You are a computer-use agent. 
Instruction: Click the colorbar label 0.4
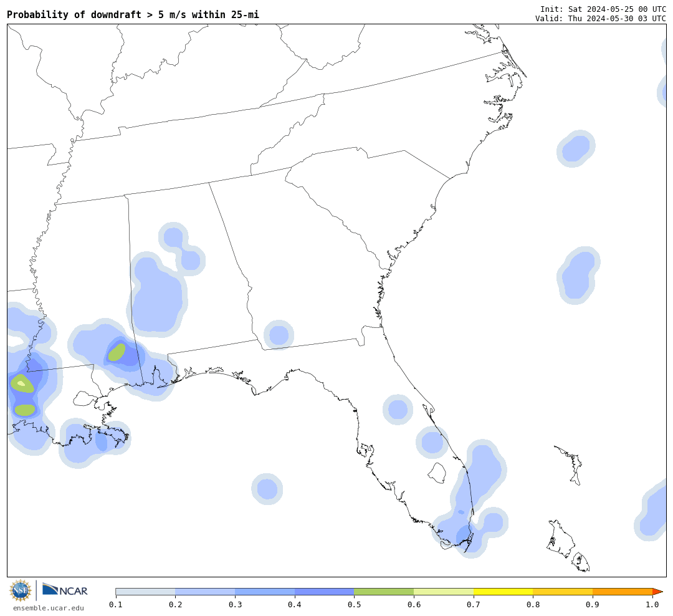tap(294, 605)
